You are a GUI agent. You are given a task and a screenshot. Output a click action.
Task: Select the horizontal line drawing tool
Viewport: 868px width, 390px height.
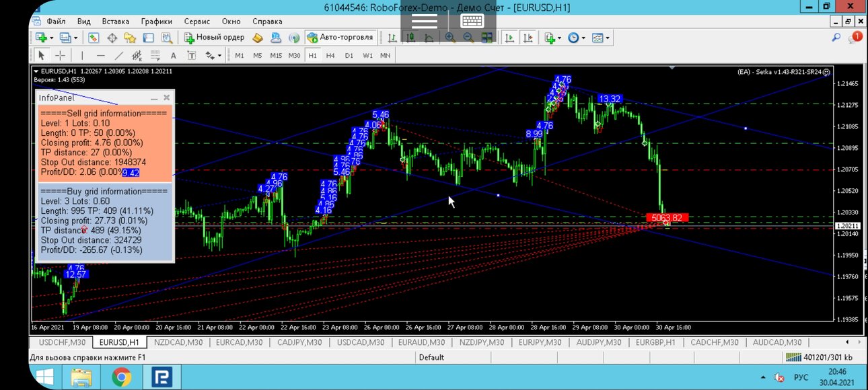click(101, 55)
